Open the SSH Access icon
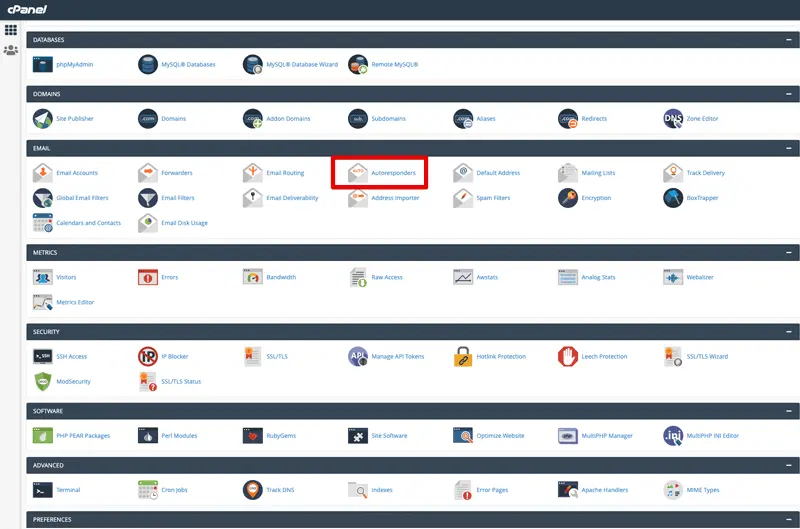 (x=43, y=356)
